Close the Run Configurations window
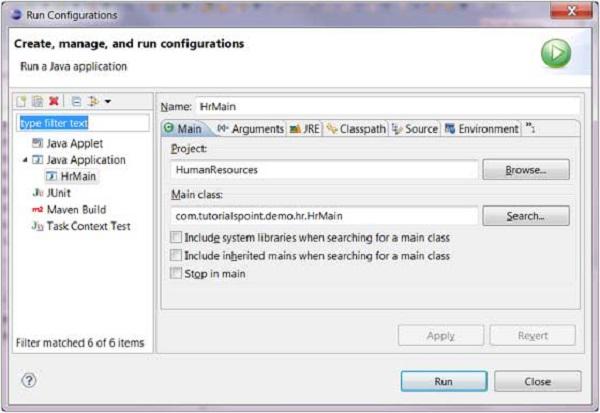The width and height of the screenshot is (600, 413). coord(571,11)
